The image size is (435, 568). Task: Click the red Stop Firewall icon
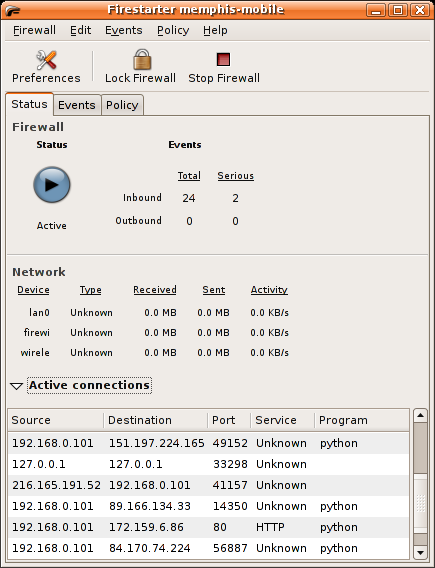point(223,59)
